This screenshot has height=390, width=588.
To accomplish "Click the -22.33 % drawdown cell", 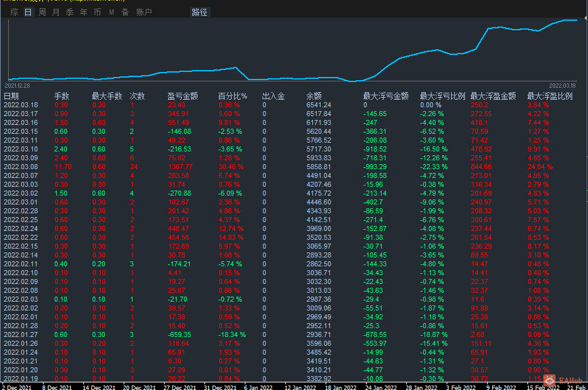I will point(434,167).
